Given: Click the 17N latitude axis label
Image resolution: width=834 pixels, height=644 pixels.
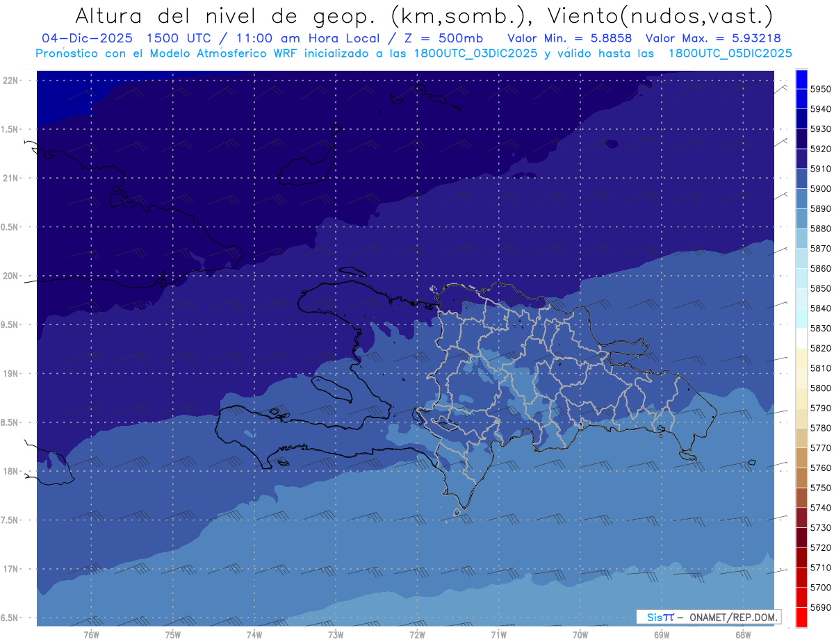Looking at the screenshot, I should tap(10, 569).
